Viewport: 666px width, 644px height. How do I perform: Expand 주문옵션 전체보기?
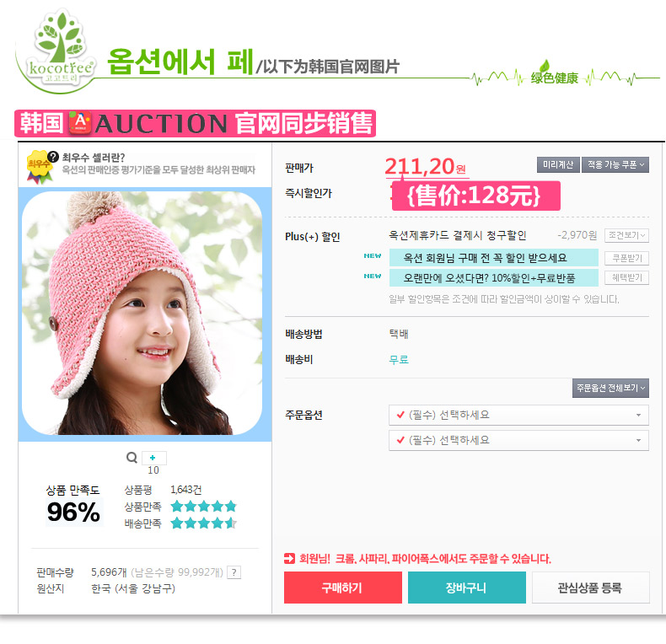pos(610,388)
